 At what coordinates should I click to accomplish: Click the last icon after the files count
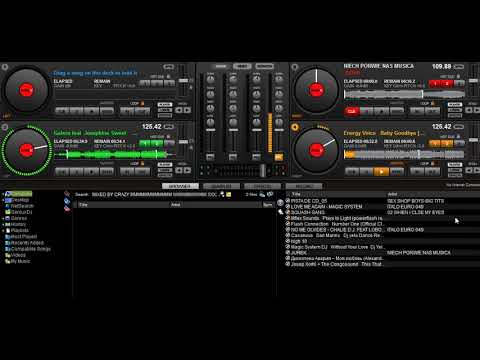click(x=270, y=194)
